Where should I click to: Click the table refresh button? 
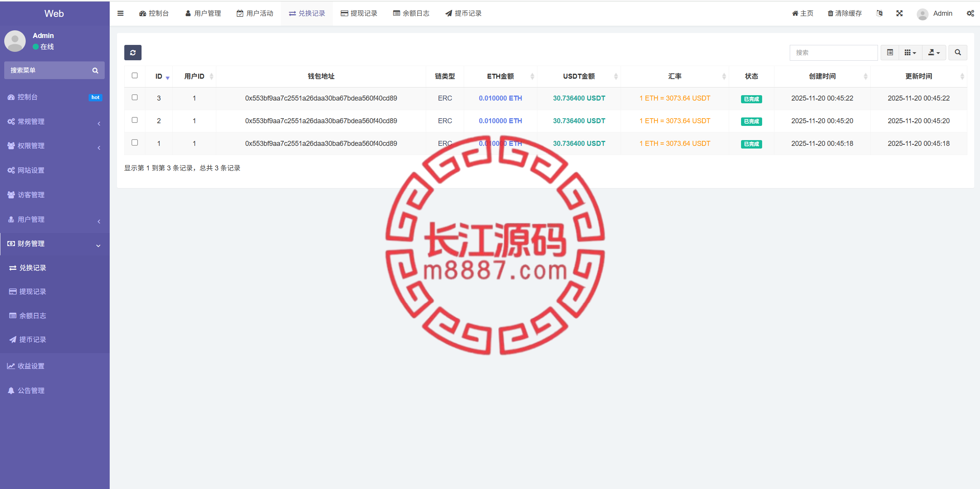pos(133,53)
